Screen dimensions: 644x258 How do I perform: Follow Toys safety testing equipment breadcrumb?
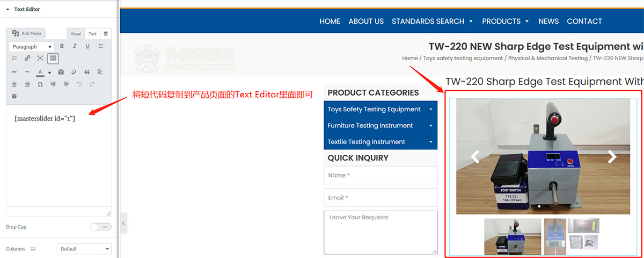(x=463, y=58)
